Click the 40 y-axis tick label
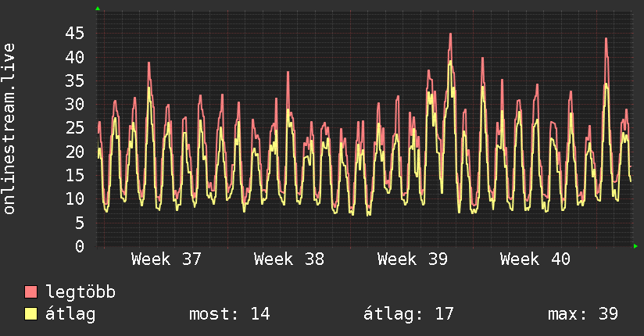644x336 pixels. [x=75, y=57]
